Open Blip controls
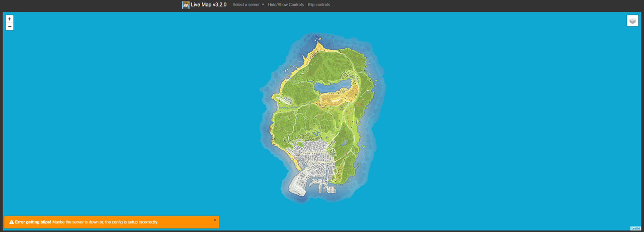644x232 pixels. coord(319,5)
